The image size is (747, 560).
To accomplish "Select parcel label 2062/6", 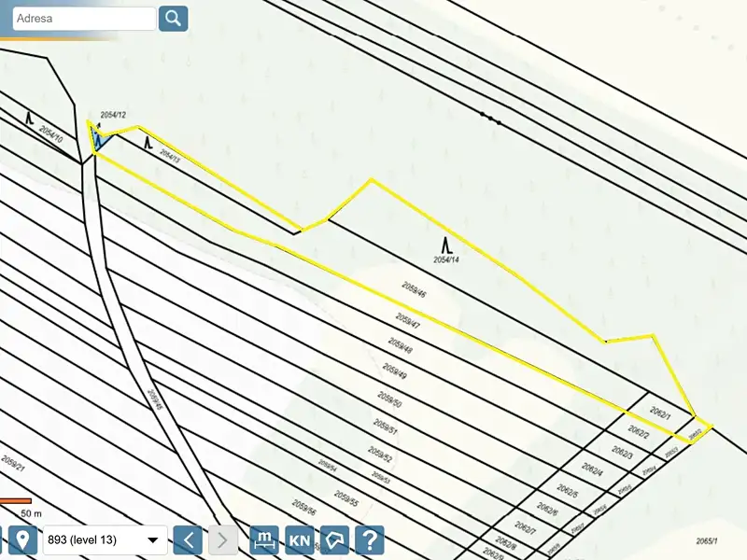I will pos(546,509).
